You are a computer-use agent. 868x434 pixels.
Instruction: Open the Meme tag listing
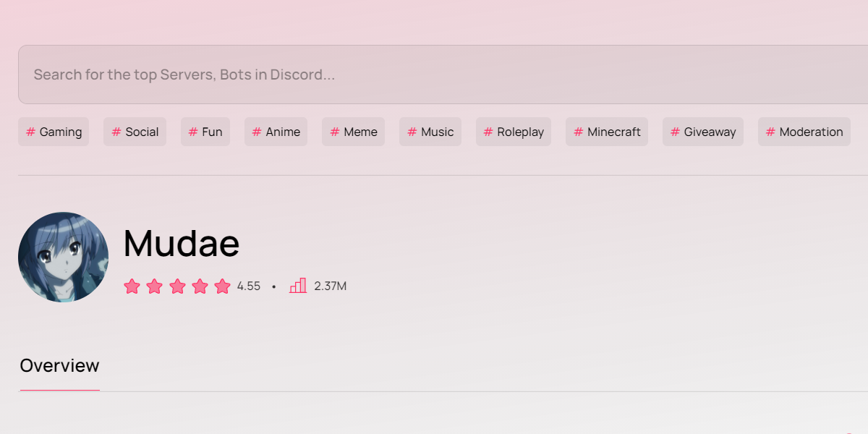pyautogui.click(x=353, y=132)
